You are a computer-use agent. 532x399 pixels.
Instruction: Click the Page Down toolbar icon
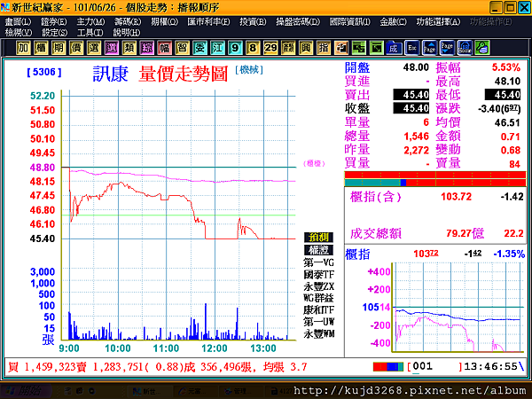(x=447, y=48)
